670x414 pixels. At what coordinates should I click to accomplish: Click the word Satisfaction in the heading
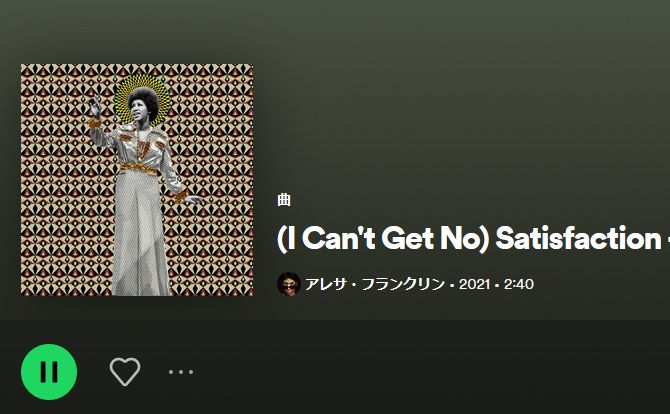(x=578, y=238)
